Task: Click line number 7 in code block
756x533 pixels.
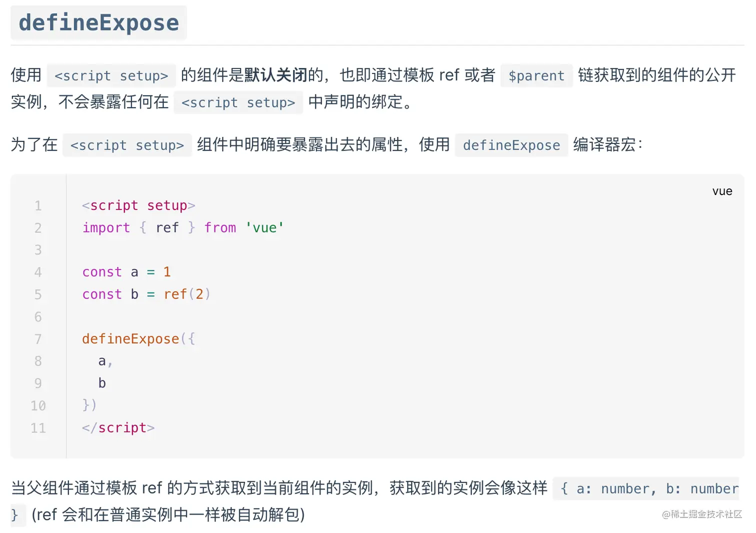Action: point(38,339)
